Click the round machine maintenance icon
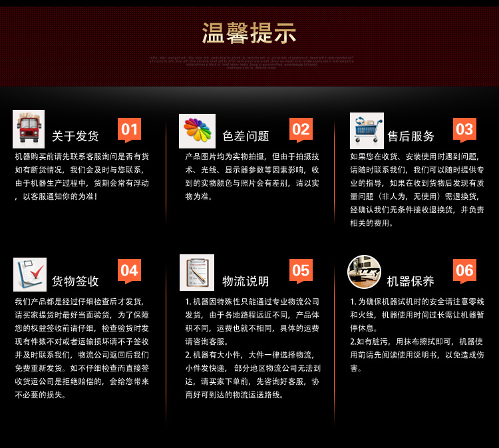Image resolution: width=499 pixels, height=448 pixels. click(x=365, y=272)
